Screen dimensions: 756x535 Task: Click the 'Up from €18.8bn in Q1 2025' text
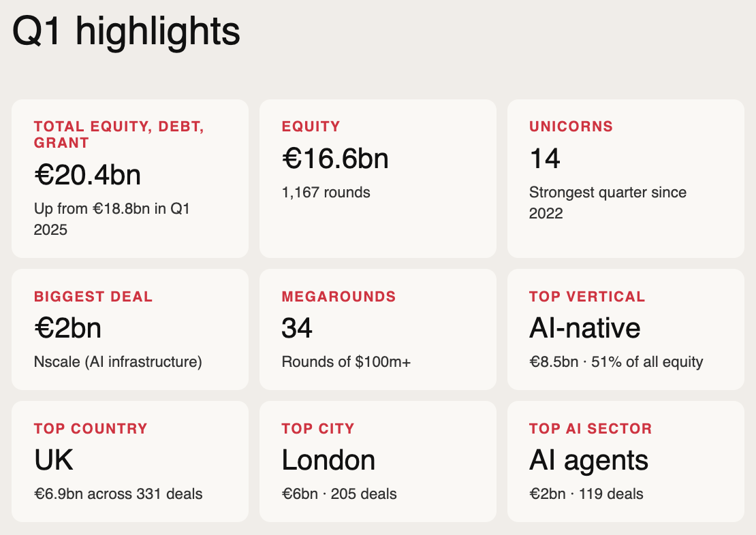(112, 218)
